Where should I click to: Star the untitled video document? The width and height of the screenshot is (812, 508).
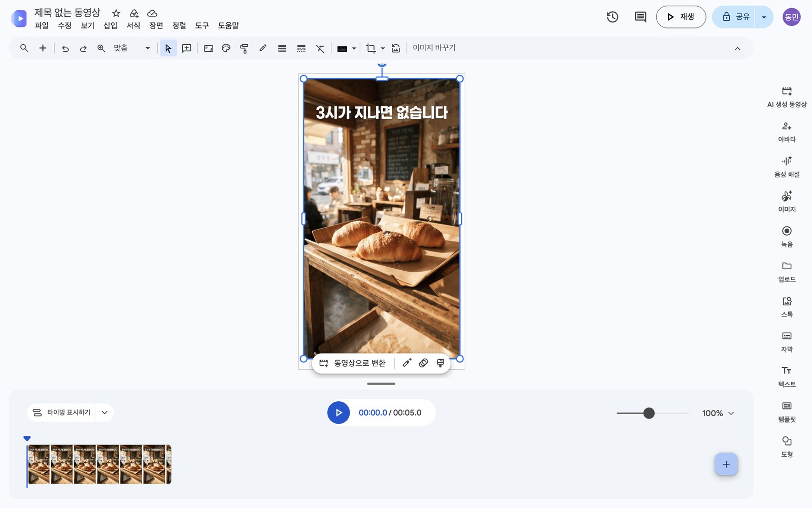point(116,13)
